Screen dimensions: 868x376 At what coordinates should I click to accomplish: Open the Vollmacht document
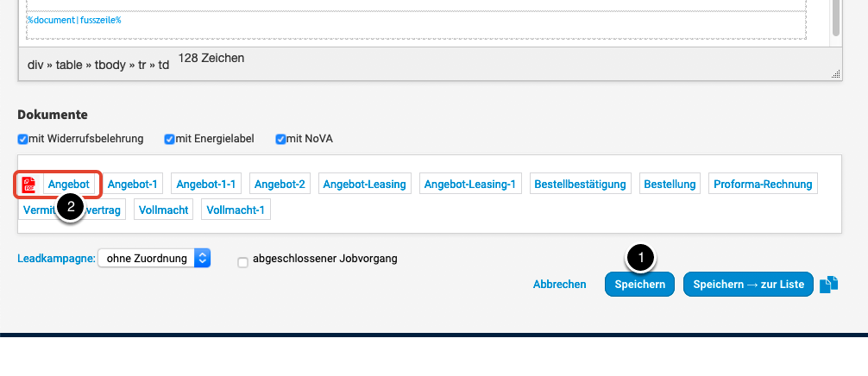click(163, 210)
